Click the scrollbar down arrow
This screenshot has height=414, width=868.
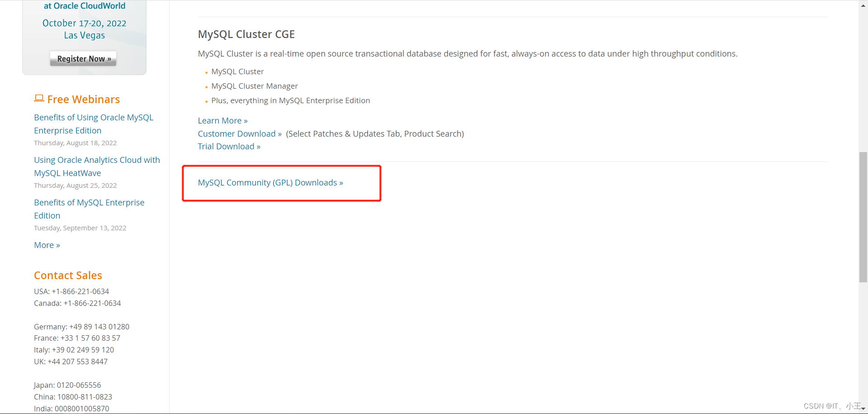(x=863, y=409)
